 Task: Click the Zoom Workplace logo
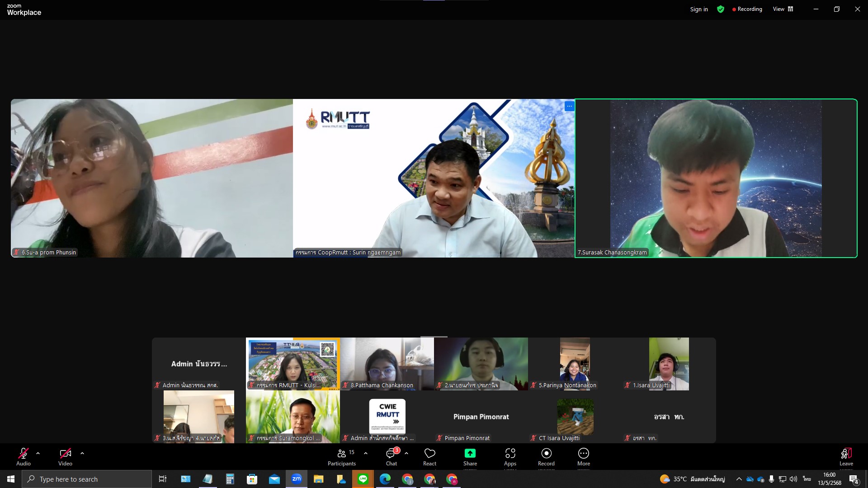[x=24, y=9]
